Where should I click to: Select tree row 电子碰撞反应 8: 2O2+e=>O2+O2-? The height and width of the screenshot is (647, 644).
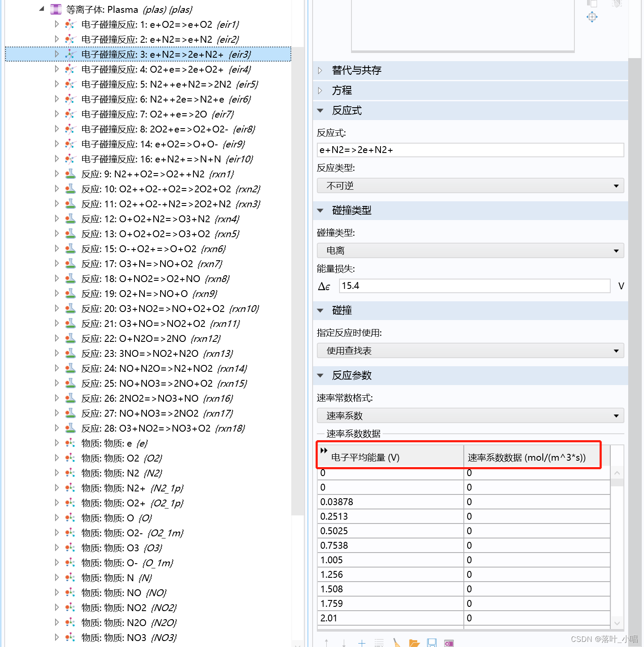tap(148, 129)
